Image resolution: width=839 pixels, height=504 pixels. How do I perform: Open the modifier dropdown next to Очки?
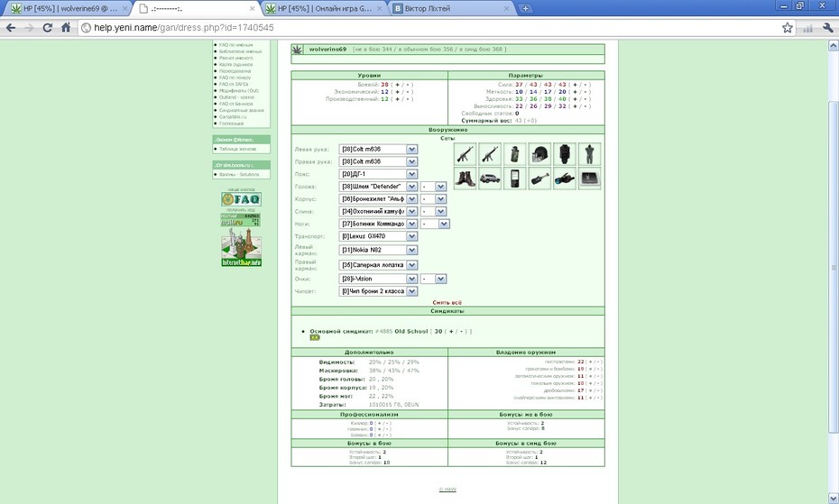click(433, 279)
